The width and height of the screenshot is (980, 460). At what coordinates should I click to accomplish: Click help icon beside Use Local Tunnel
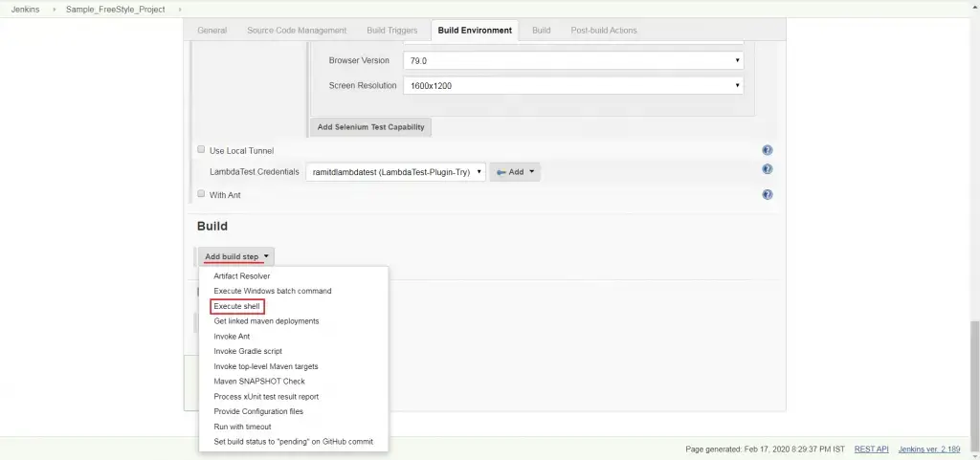click(767, 150)
